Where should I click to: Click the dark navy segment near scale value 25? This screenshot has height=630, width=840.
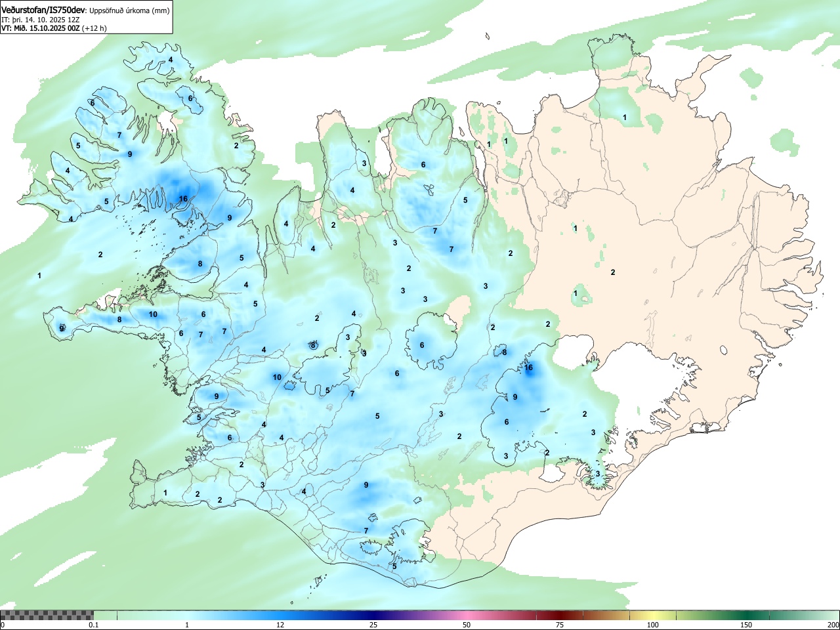(x=373, y=615)
